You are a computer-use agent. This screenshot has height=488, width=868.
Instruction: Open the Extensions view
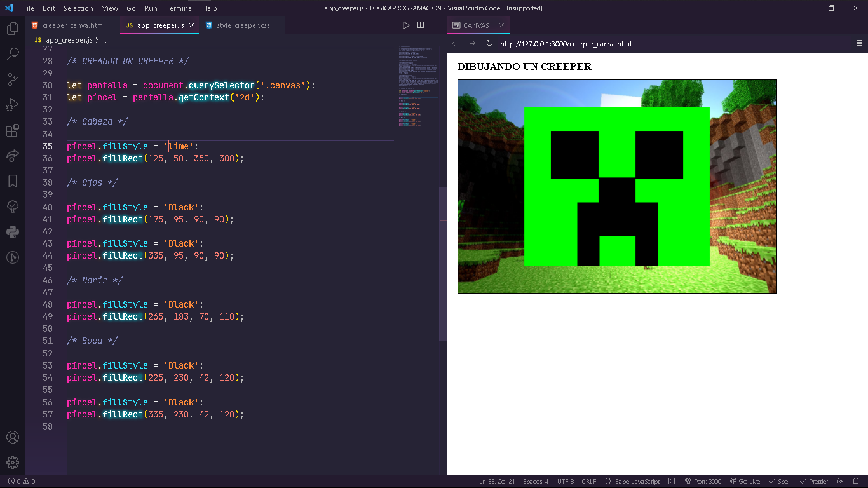12,130
